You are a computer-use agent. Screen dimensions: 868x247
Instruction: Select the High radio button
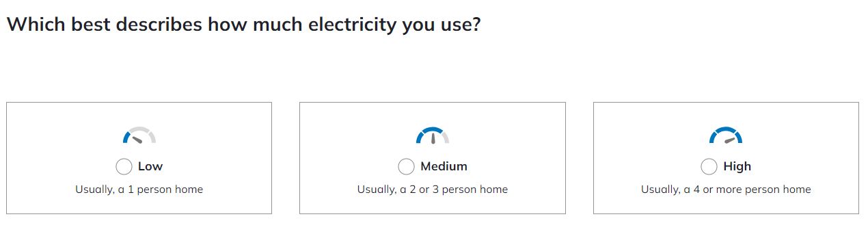click(x=709, y=166)
